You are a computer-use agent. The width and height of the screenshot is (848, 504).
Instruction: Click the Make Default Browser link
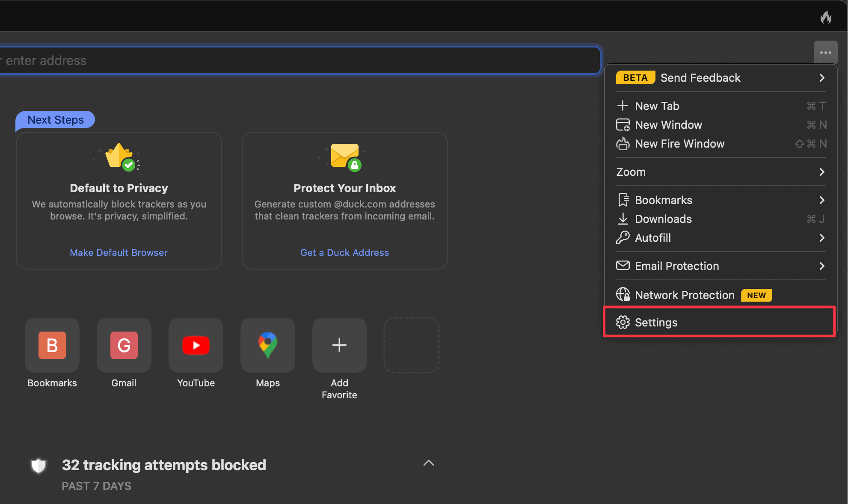pyautogui.click(x=119, y=252)
